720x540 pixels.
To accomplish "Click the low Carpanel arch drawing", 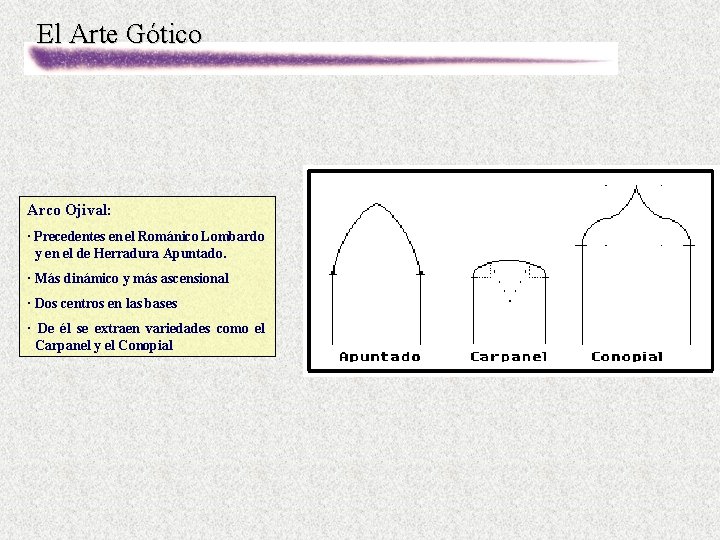I will click(510, 302).
